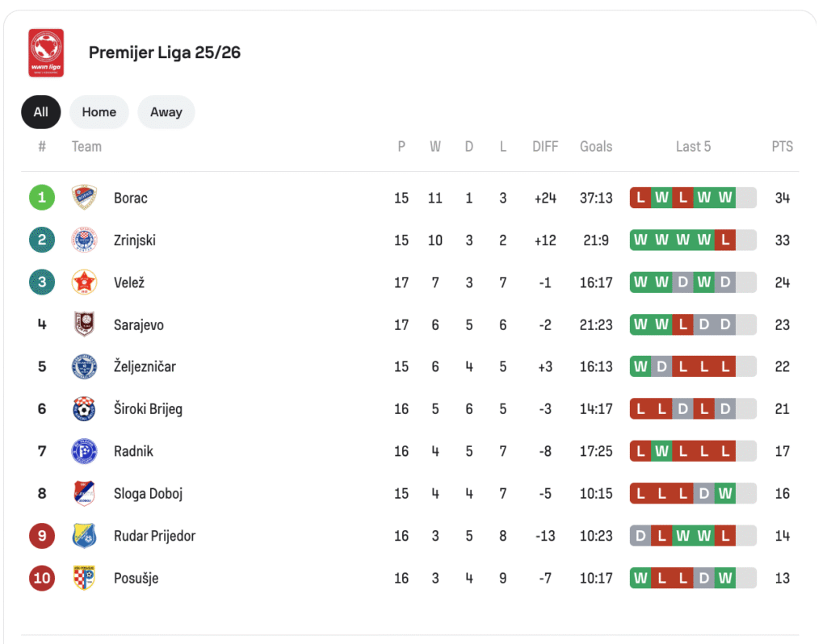The width and height of the screenshot is (827, 644).
Task: Click the Široki Brijeg club crest
Action: (x=84, y=409)
